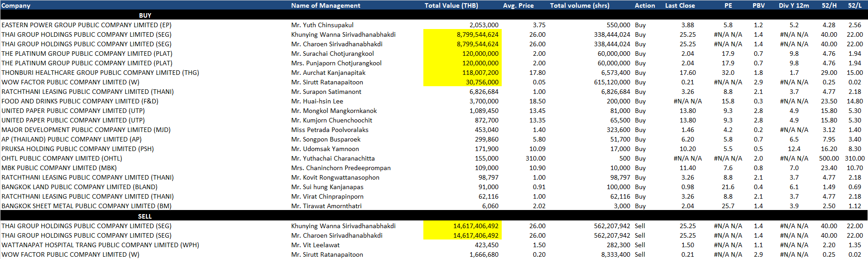Click the Last Close column header
The image size is (868, 259).
tap(680, 5)
